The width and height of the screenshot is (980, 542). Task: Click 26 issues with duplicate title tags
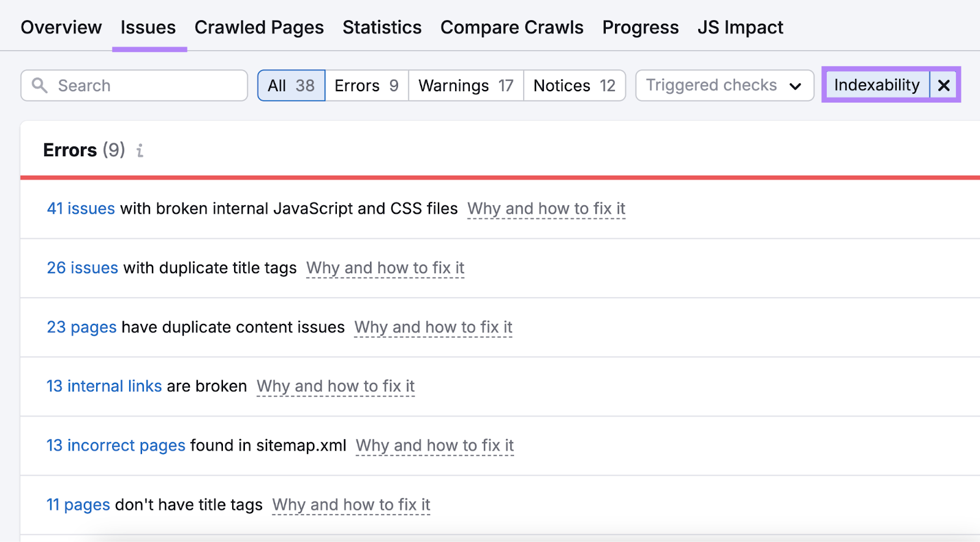click(82, 268)
